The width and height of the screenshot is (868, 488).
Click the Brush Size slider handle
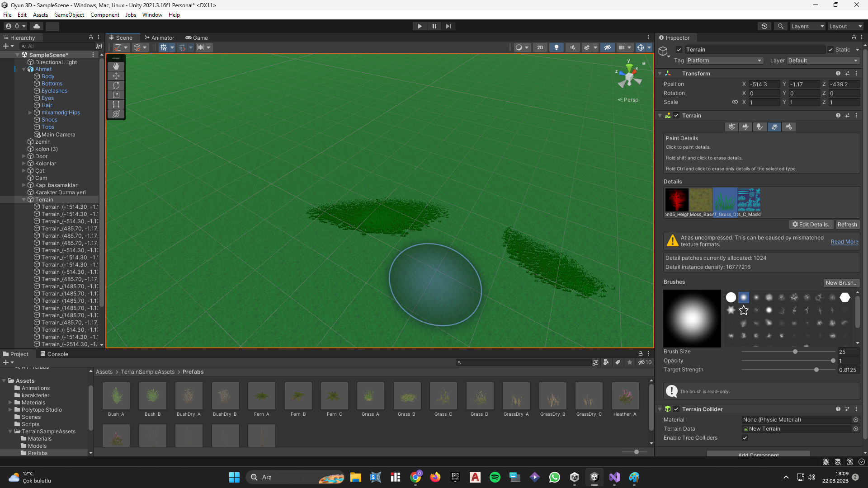(x=795, y=352)
